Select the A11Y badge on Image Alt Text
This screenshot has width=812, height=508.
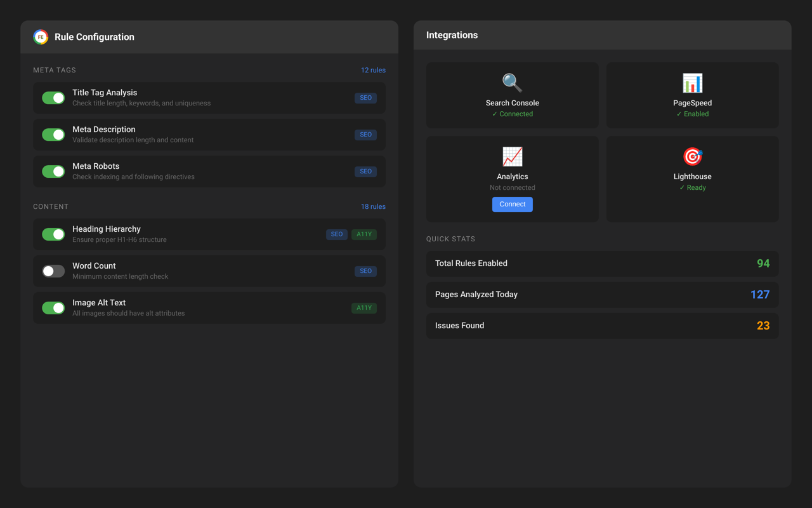pyautogui.click(x=363, y=307)
